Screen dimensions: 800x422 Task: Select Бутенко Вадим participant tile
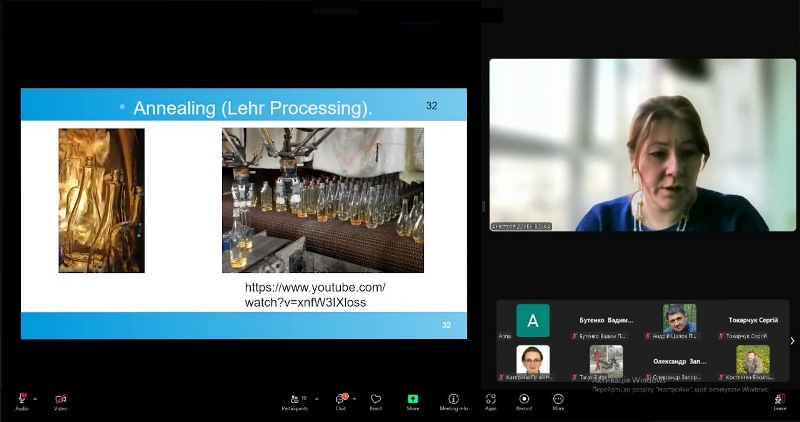click(606, 320)
